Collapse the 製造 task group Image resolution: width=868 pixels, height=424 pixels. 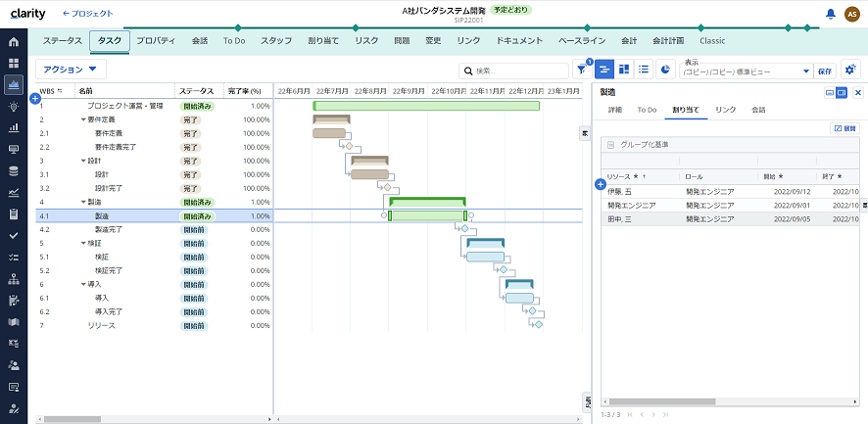tap(83, 202)
